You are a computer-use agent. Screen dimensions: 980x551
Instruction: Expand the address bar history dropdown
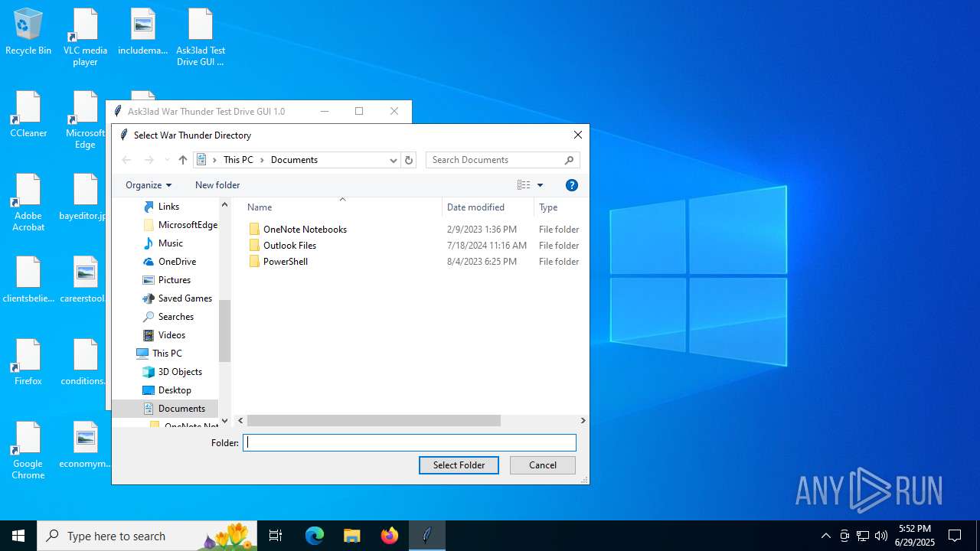click(x=394, y=160)
